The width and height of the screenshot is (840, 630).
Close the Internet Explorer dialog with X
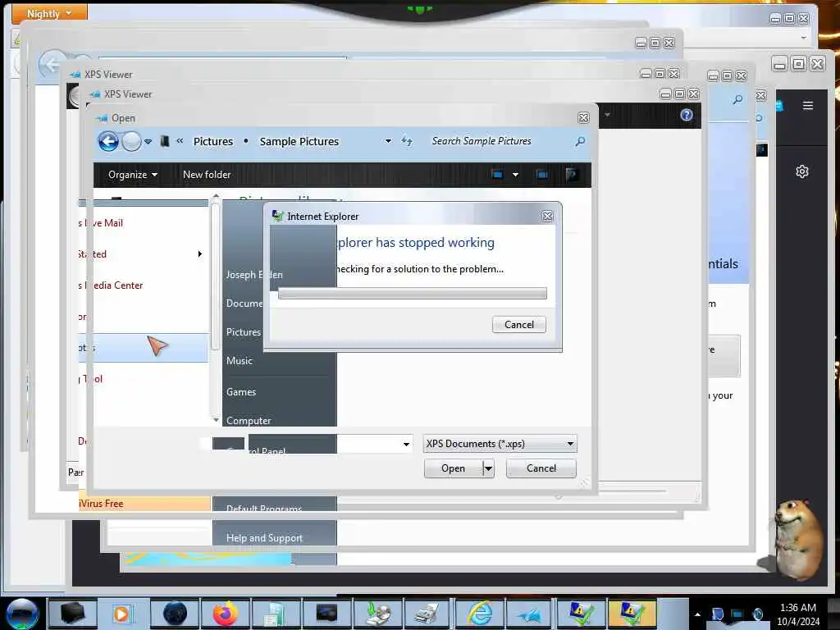click(x=547, y=216)
